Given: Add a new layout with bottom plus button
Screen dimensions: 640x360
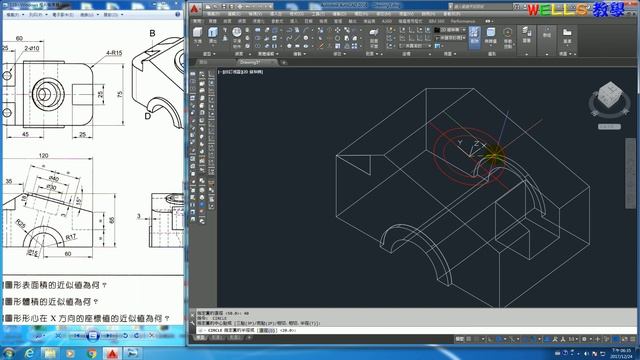Looking at the screenshot, I should (249, 338).
